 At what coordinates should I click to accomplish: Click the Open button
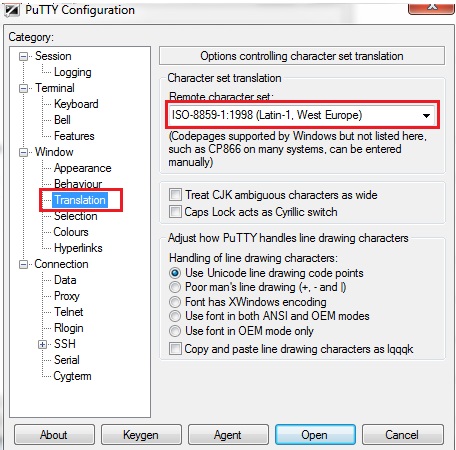[x=315, y=435]
